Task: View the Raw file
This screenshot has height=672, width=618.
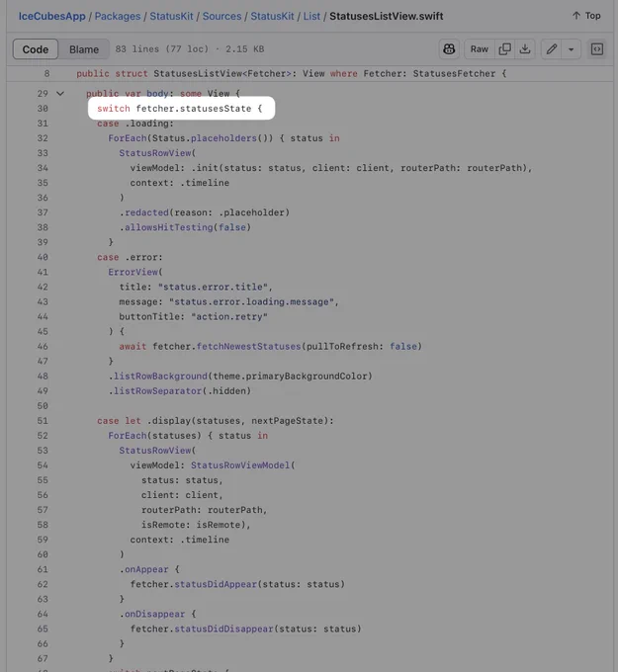Action: (480, 49)
